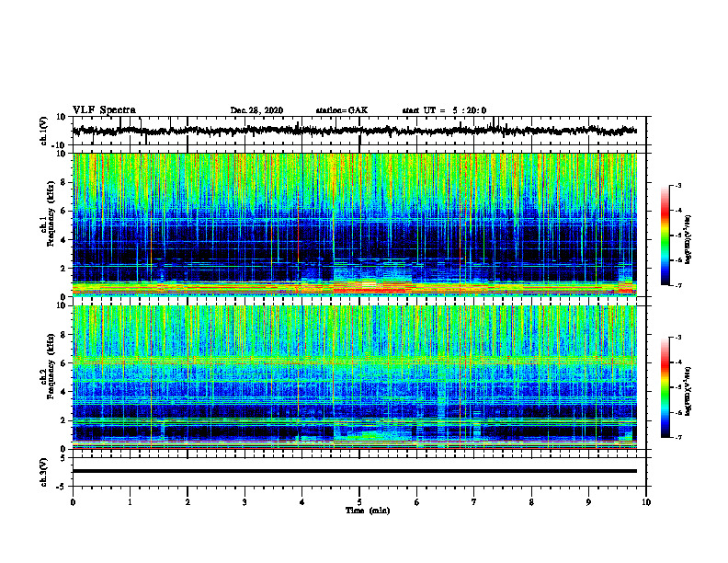Click the ch.1 spectrogram panel

click(355, 224)
